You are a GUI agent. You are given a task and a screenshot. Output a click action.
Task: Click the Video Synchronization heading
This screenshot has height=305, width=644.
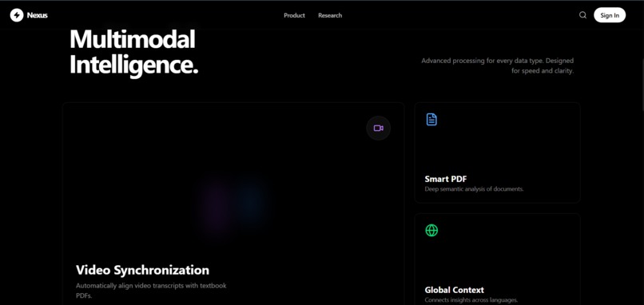[x=142, y=270]
